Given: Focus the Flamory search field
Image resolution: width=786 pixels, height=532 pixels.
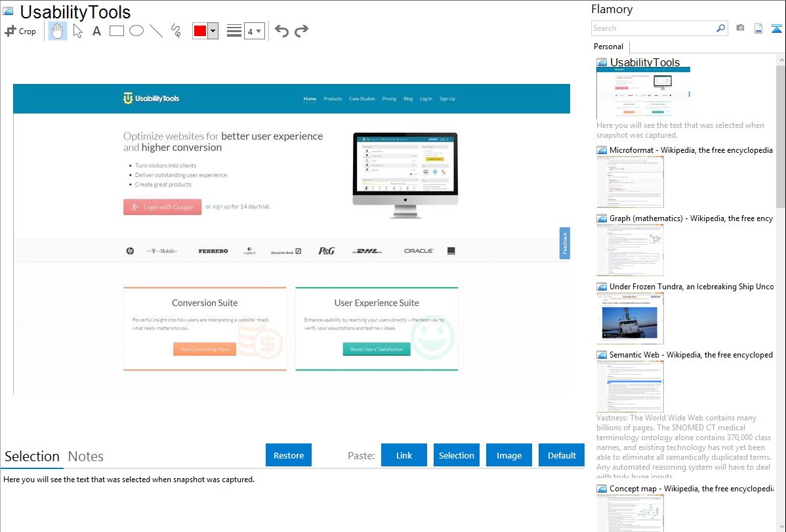Looking at the screenshot, I should pyautogui.click(x=653, y=28).
